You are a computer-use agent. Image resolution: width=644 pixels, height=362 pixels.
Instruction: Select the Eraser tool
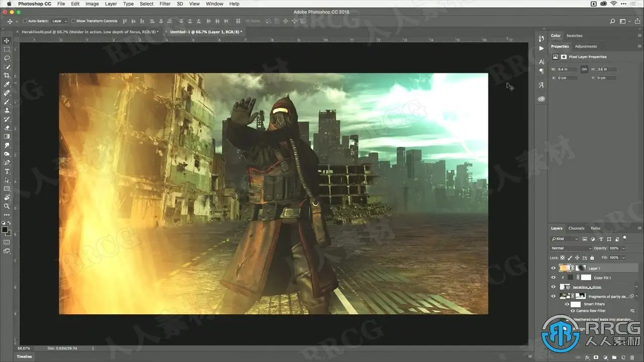pyautogui.click(x=7, y=128)
